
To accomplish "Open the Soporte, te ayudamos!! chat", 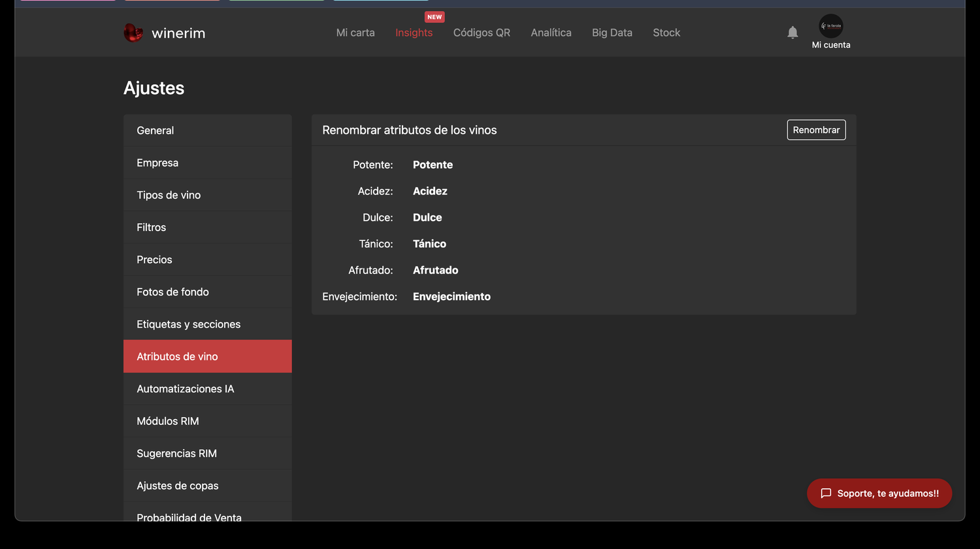I will [879, 494].
